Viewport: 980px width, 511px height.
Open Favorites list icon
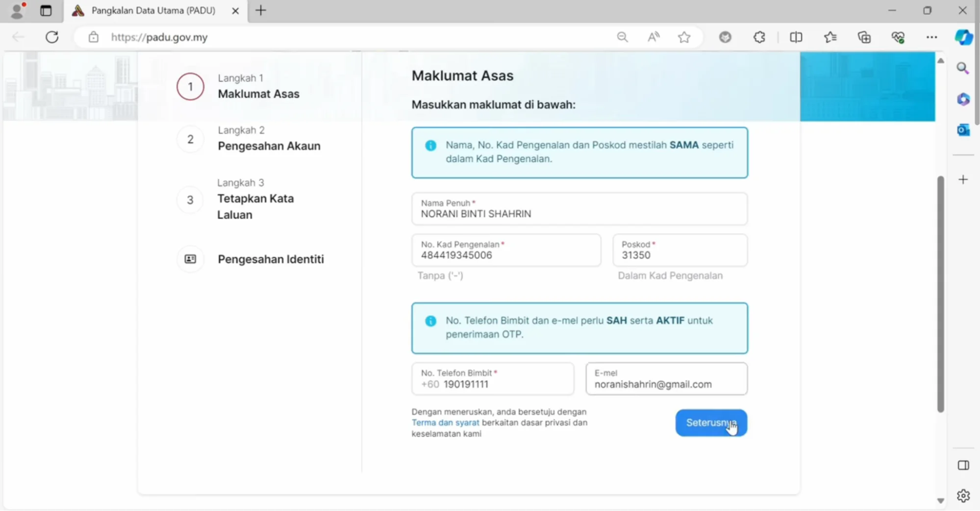coord(830,37)
